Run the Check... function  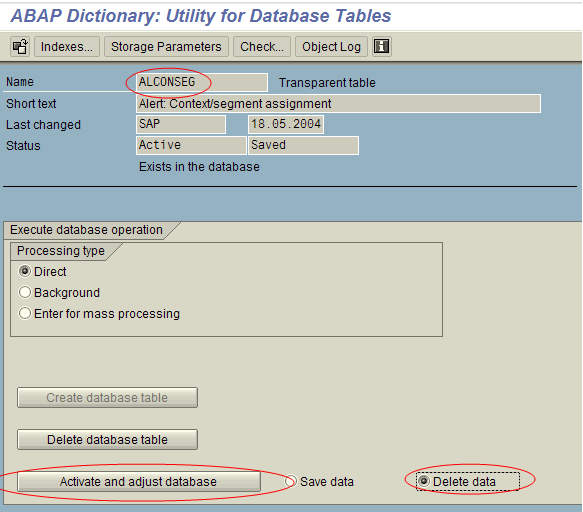point(262,46)
